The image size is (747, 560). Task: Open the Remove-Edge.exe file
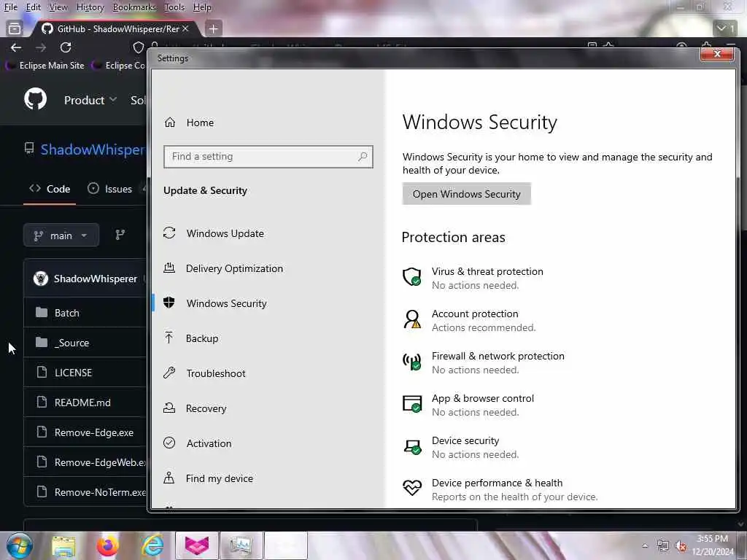94,432
